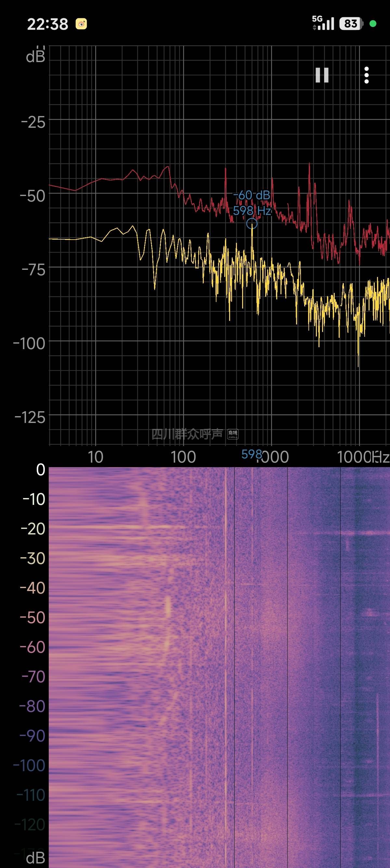Select the -60 dB peak readout label

click(252, 195)
